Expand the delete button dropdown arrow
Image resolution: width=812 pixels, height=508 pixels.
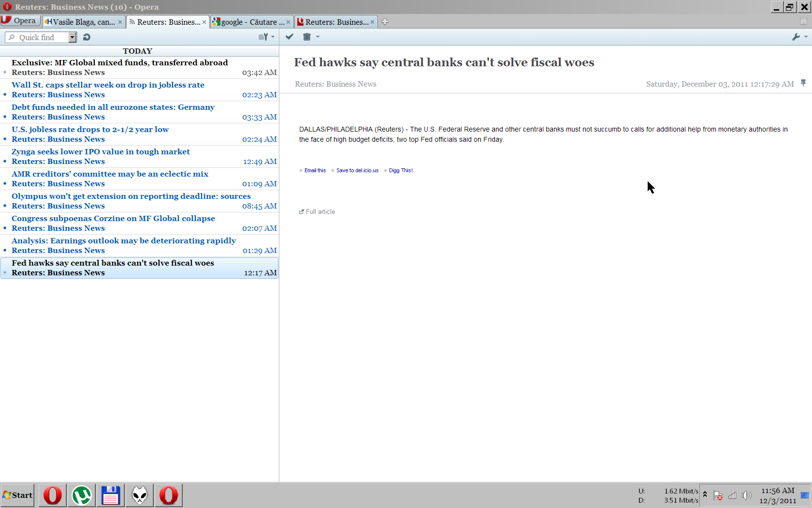(318, 37)
